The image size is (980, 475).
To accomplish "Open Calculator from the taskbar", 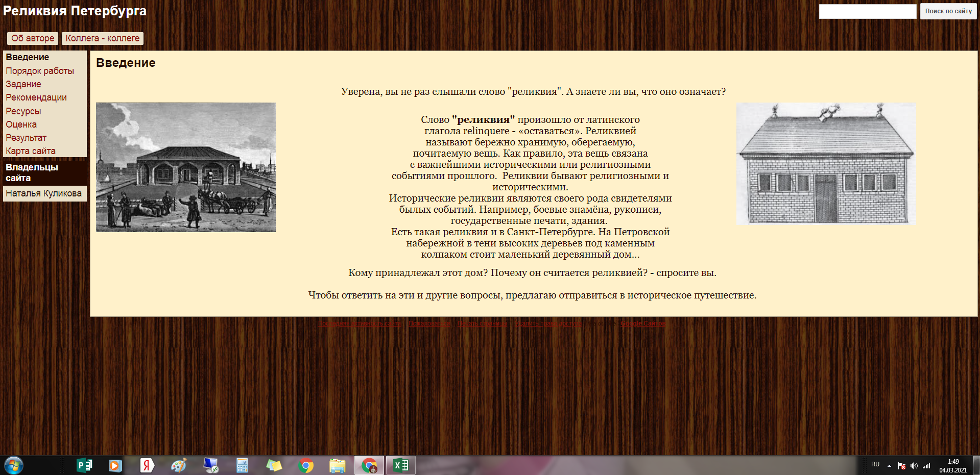I will click(242, 465).
